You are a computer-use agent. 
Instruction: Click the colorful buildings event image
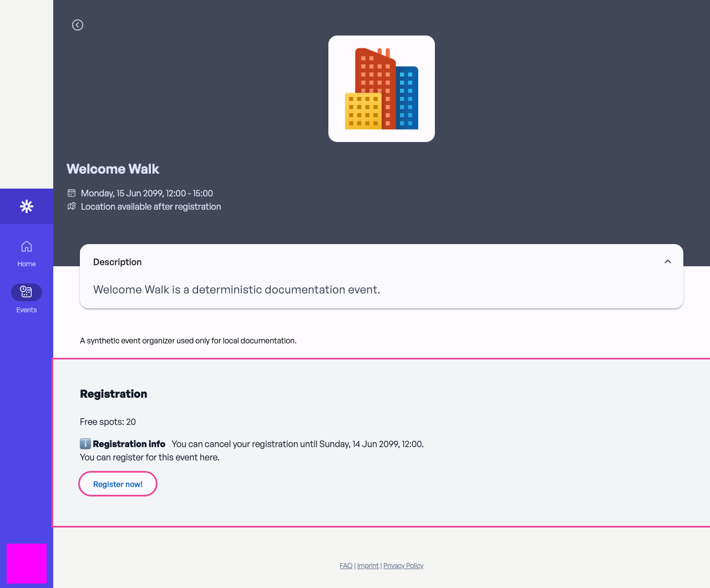pyautogui.click(x=382, y=89)
